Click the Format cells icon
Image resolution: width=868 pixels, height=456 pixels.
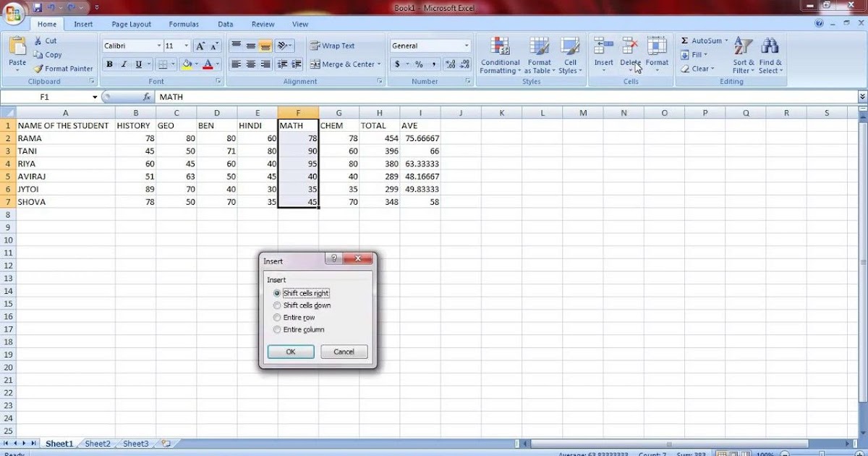[x=657, y=46]
